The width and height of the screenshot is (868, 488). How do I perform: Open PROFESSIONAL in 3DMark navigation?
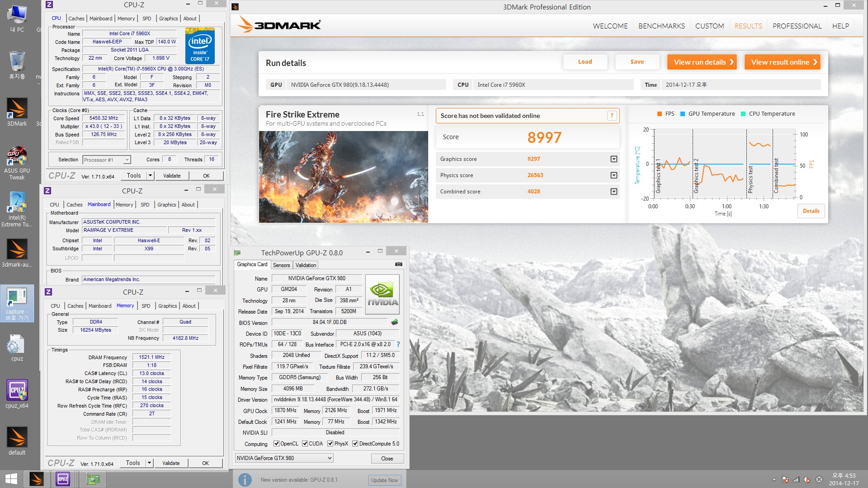click(797, 26)
